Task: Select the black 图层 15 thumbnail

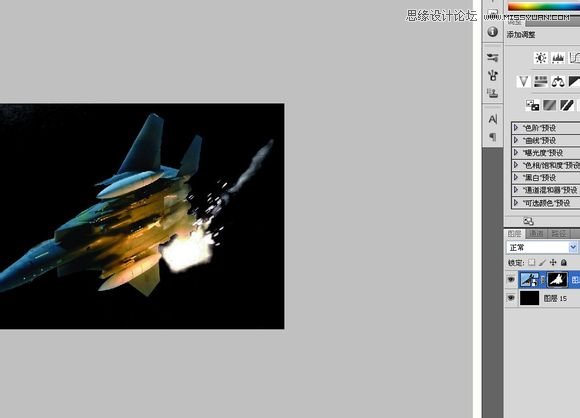Action: [x=529, y=298]
